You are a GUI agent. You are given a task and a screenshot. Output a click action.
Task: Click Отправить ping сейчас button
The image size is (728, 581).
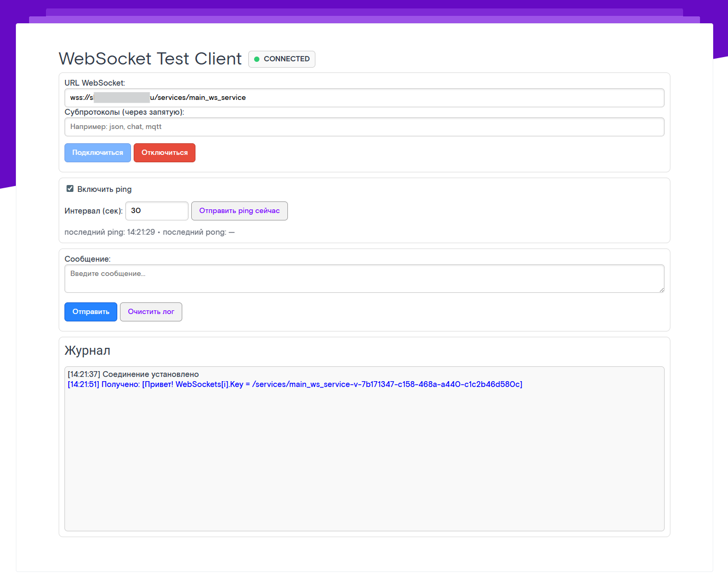click(239, 211)
